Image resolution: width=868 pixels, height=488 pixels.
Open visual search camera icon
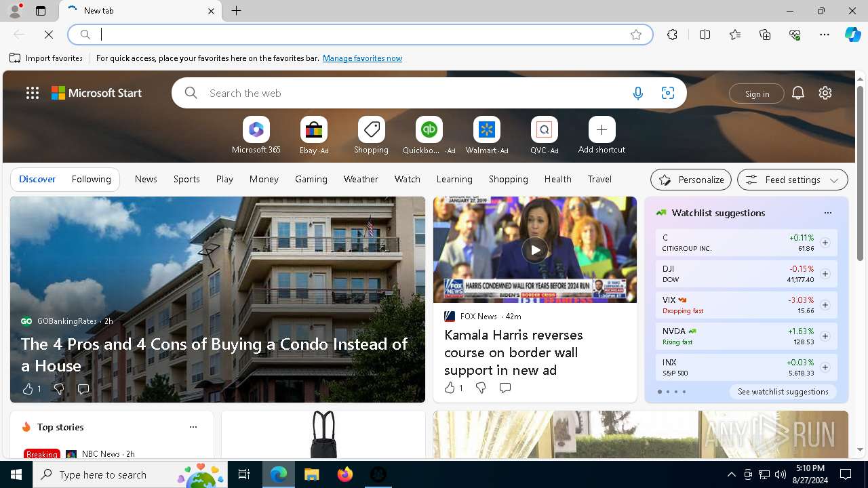click(x=667, y=93)
